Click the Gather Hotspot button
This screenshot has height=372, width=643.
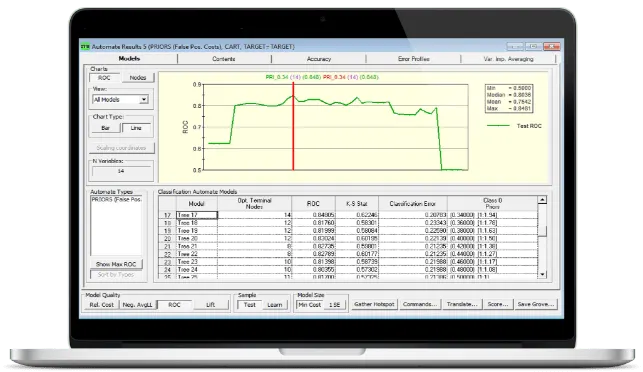click(374, 304)
